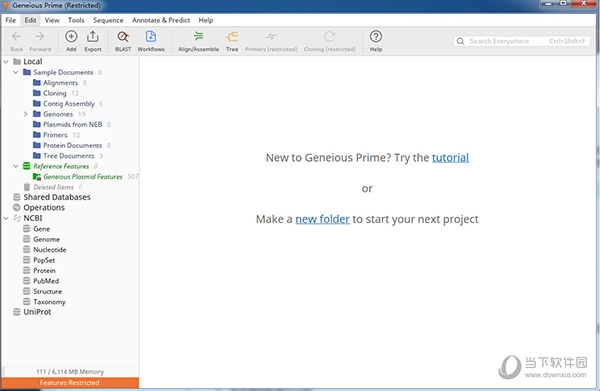The width and height of the screenshot is (600, 391).
Task: Collapse the Sample Documents folder
Action: pyautogui.click(x=16, y=72)
